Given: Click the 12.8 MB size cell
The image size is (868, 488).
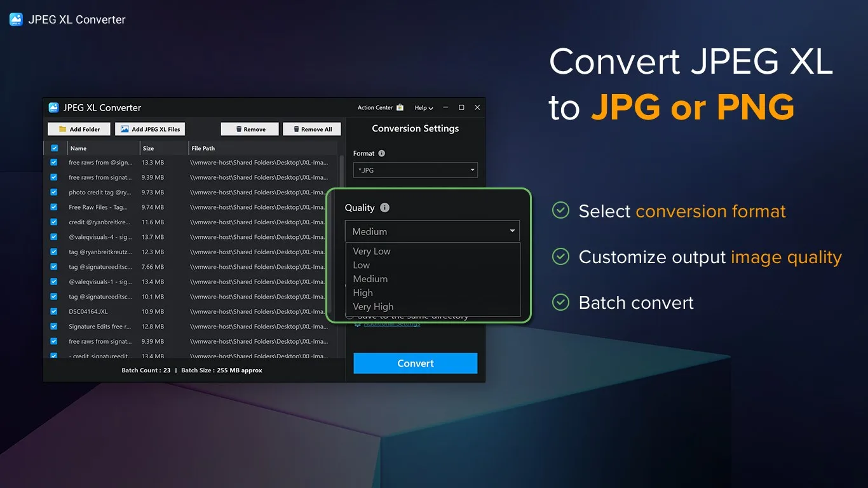Looking at the screenshot, I should pos(153,327).
